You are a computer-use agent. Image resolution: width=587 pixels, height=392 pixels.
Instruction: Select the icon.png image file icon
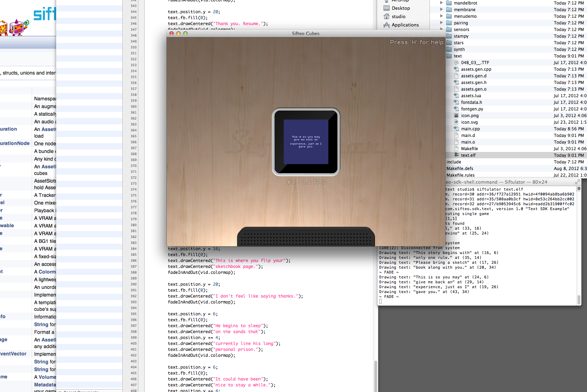tap(456, 115)
